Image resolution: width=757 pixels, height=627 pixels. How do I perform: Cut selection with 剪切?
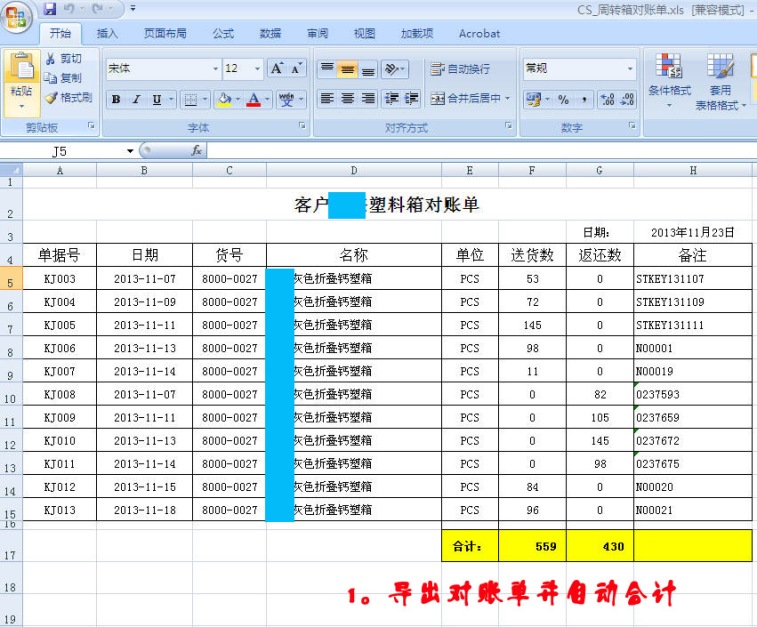pyautogui.click(x=63, y=59)
